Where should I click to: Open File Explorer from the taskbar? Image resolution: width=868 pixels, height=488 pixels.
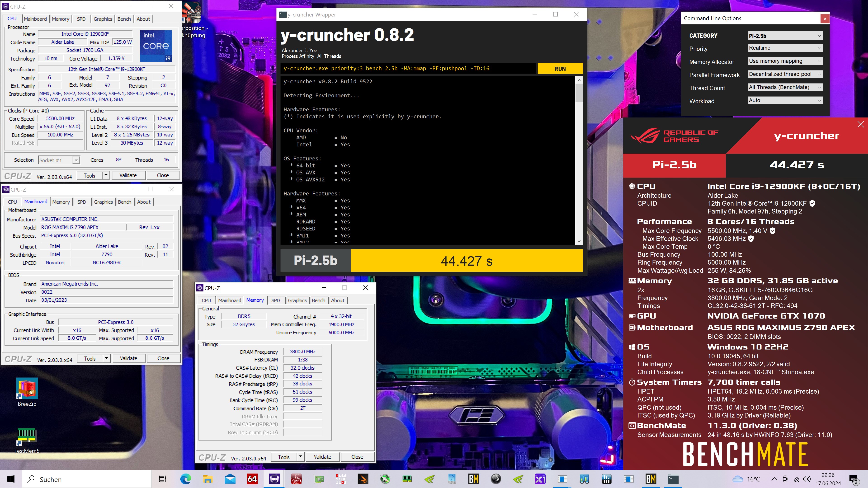tap(208, 479)
